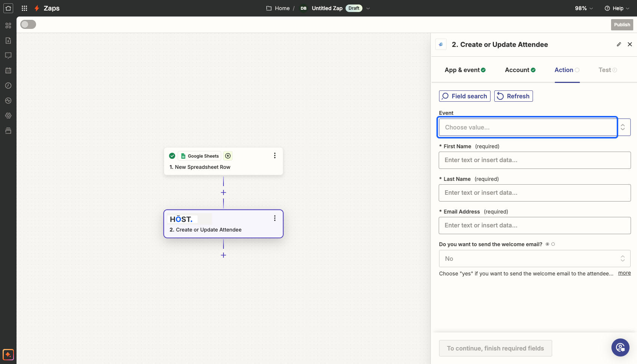Open the versions stack icon in sidebar
The image size is (637, 364).
pyautogui.click(x=8, y=131)
